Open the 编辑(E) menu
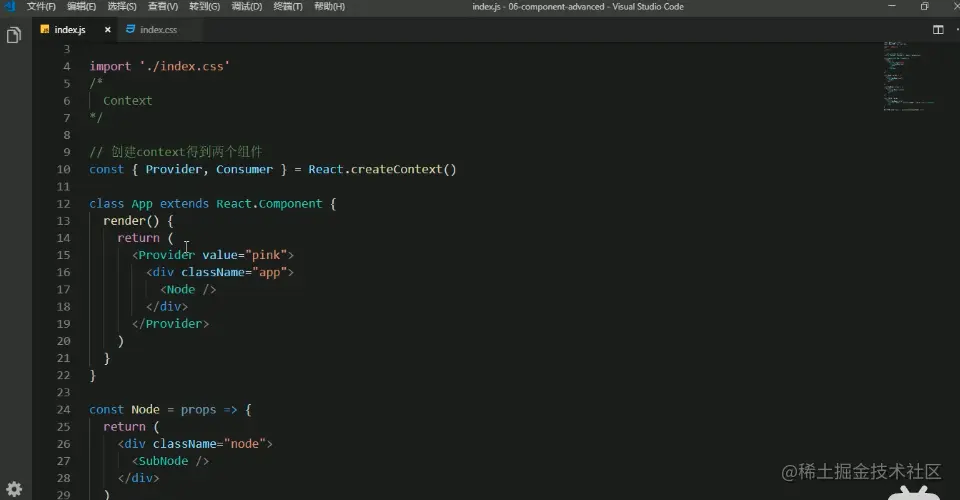 81,7
